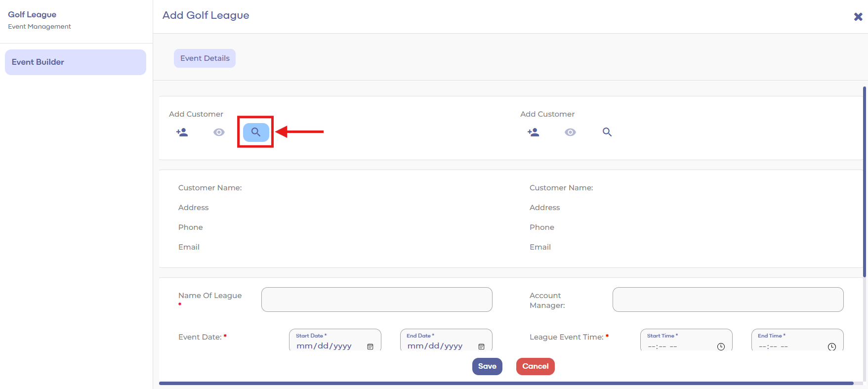Click the vertical scrollbar on the right
The width and height of the screenshot is (868, 389).
[x=864, y=182]
